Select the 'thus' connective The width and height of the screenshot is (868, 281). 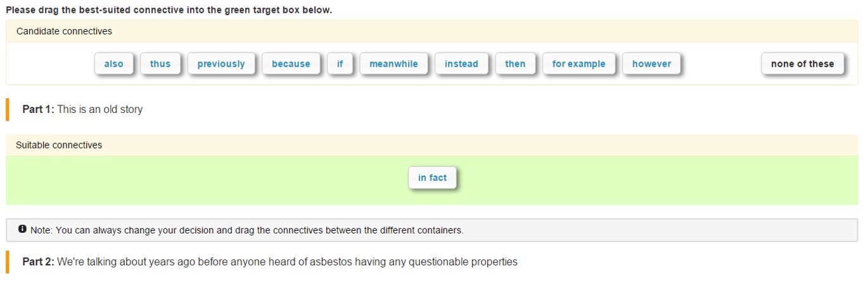(x=160, y=64)
